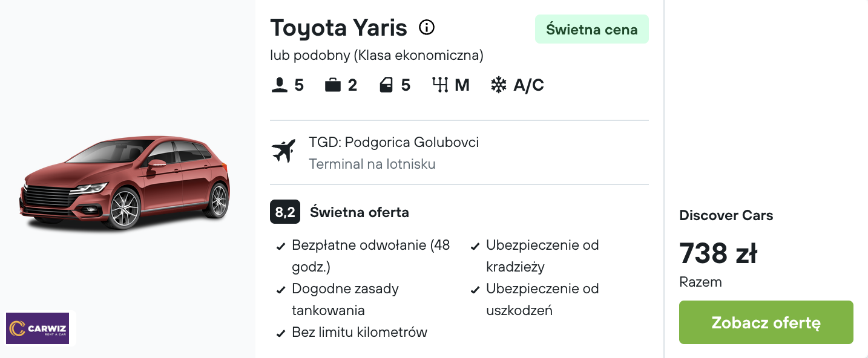Click the passenger seats person icon

tap(279, 85)
